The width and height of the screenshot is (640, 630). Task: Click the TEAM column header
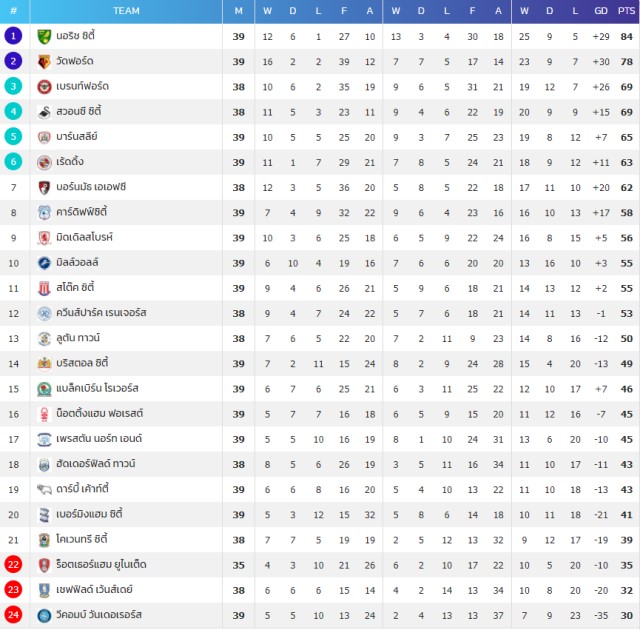click(126, 11)
